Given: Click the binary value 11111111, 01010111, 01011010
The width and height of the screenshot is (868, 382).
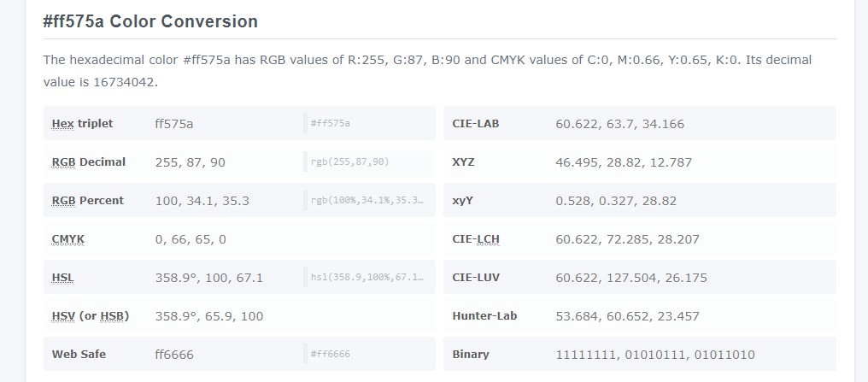Looking at the screenshot, I should [655, 354].
